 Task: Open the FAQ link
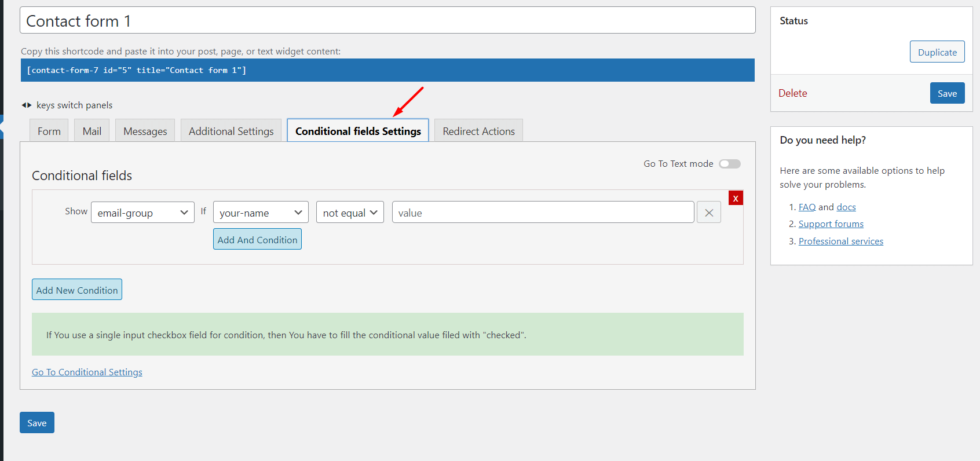[x=807, y=207]
